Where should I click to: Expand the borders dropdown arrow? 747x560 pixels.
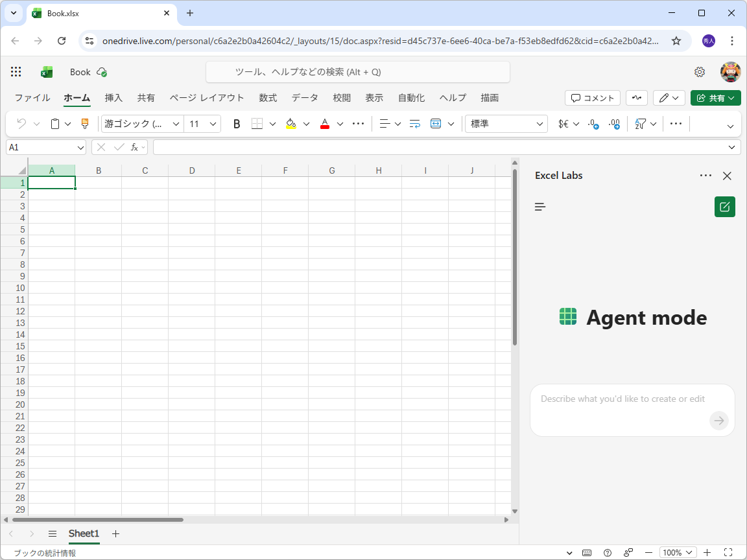pos(272,124)
